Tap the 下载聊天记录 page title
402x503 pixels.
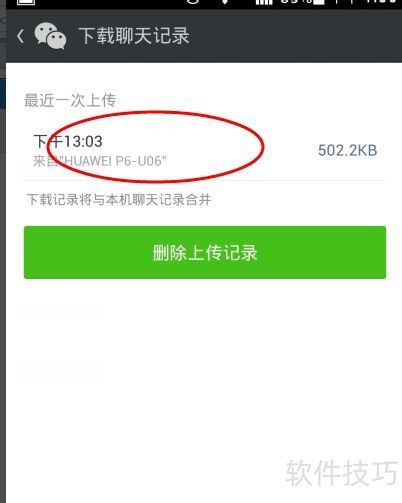134,36
